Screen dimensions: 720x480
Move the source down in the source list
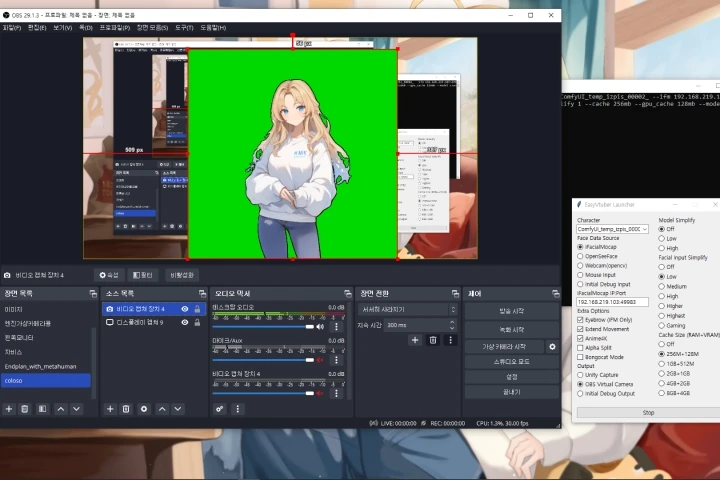pos(178,409)
